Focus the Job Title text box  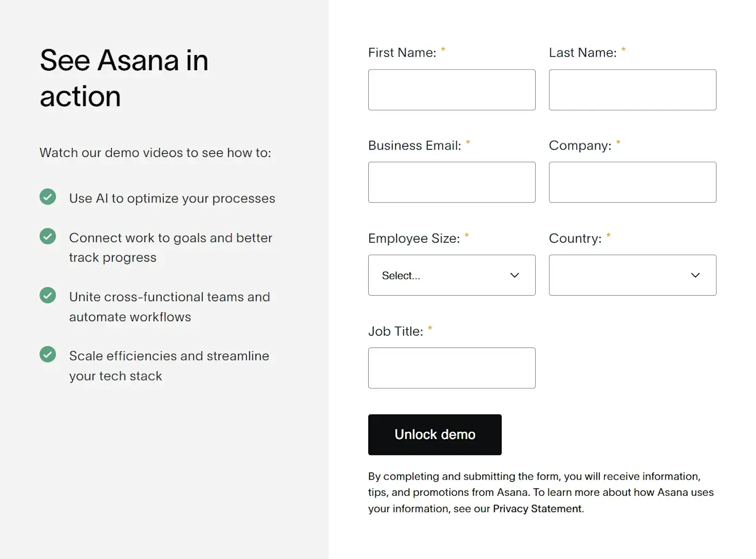(451, 368)
